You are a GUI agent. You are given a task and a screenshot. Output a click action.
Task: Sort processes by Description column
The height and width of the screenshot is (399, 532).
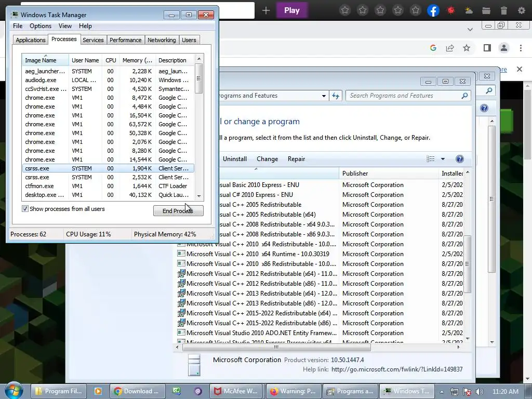coord(175,60)
